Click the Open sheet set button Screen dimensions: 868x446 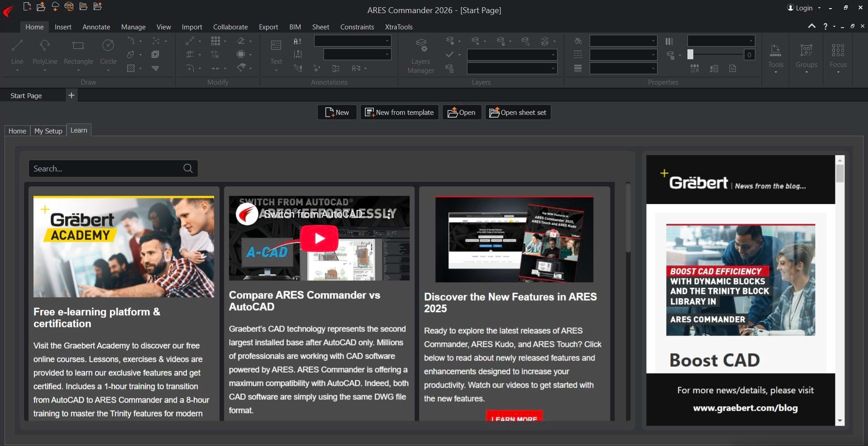pyautogui.click(x=518, y=112)
